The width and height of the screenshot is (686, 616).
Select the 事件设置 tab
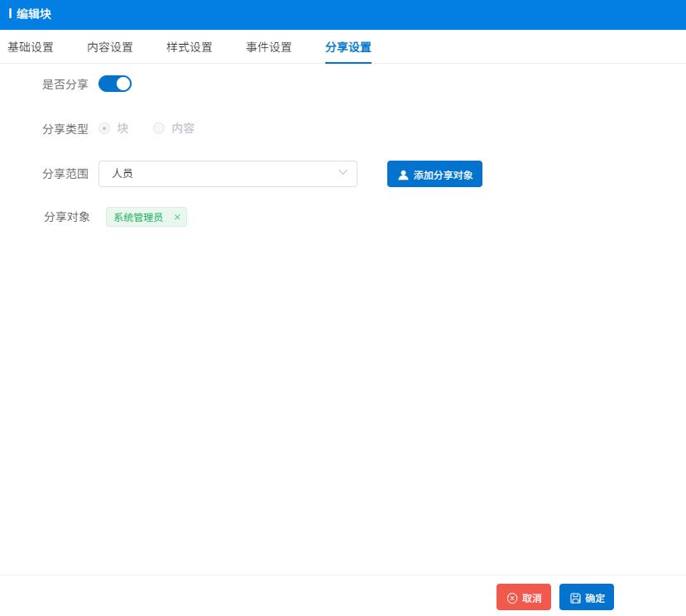pos(269,47)
